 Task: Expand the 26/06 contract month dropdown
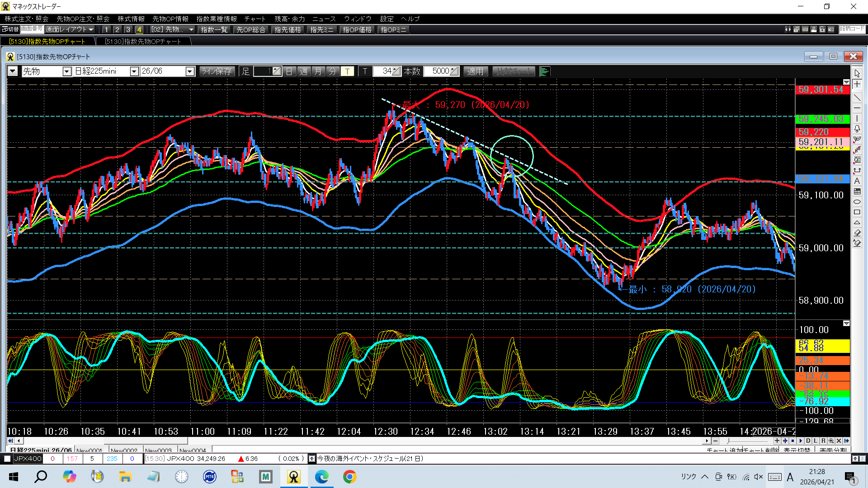[x=190, y=71]
